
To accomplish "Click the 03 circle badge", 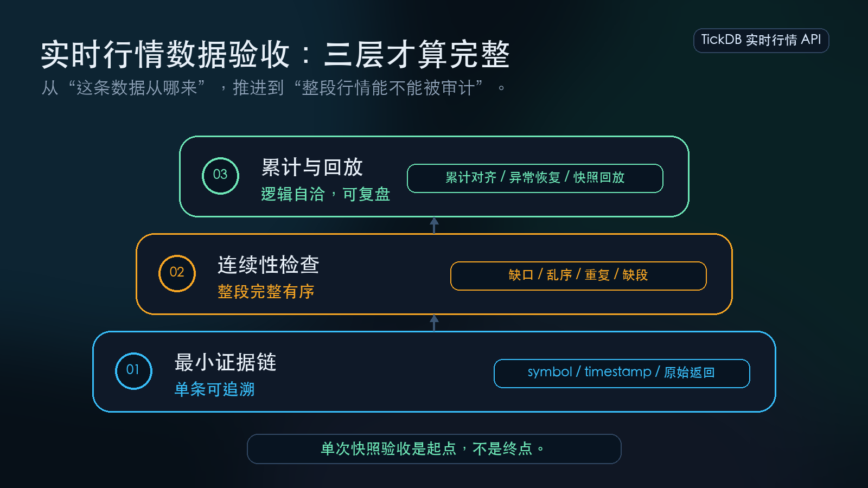I will pos(220,176).
